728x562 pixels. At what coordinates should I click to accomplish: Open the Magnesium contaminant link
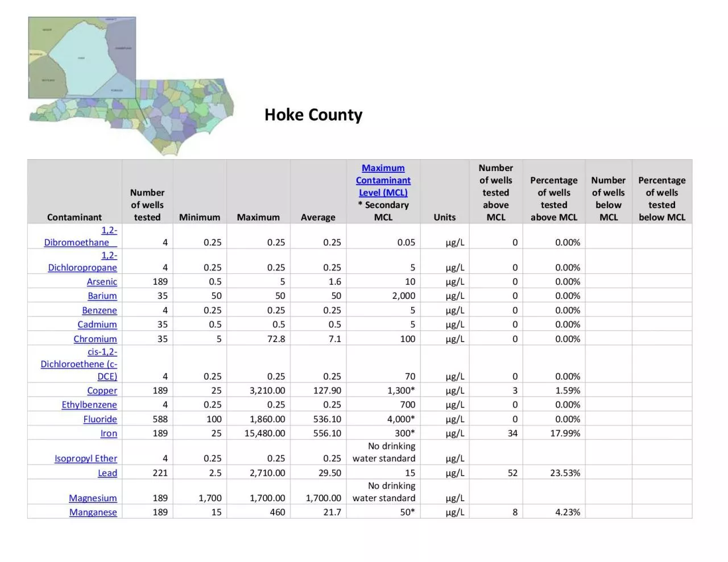(x=93, y=498)
